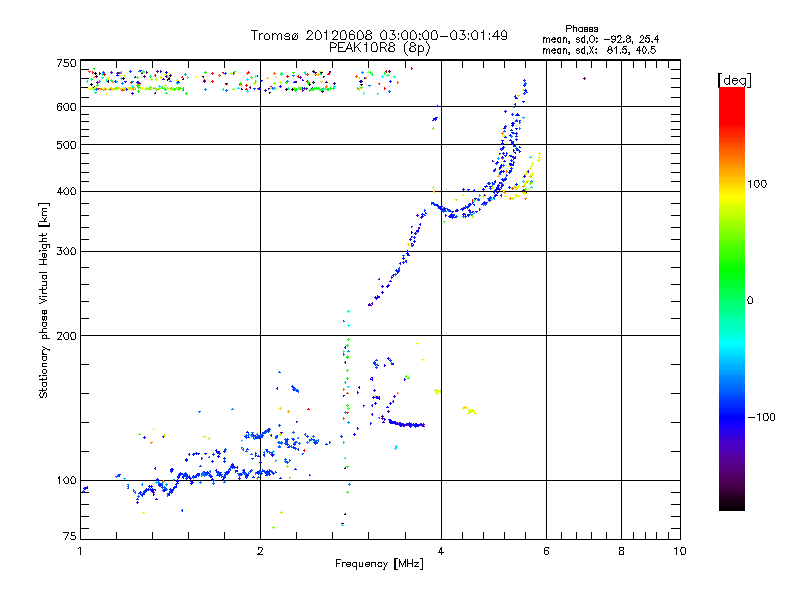The height and width of the screenshot is (600, 800).
Task: Click the x-axis tick label '6'
Action: coord(546,551)
